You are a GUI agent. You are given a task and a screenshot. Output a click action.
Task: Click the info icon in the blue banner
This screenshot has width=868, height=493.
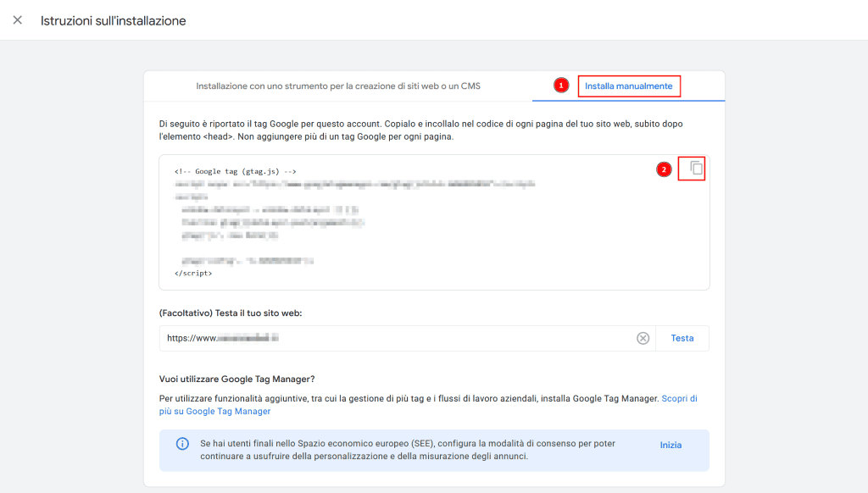(182, 444)
